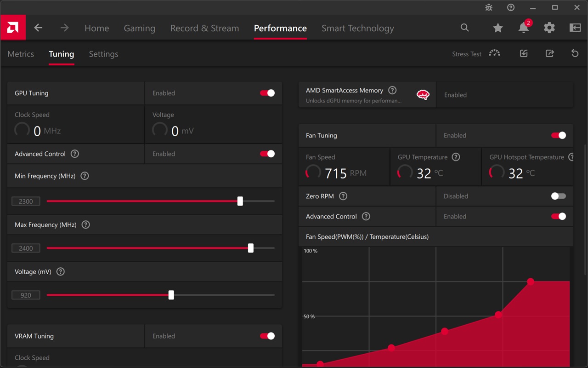Screen dimensions: 588x368
Task: Switch to the Metrics sub-tab
Action: point(21,54)
